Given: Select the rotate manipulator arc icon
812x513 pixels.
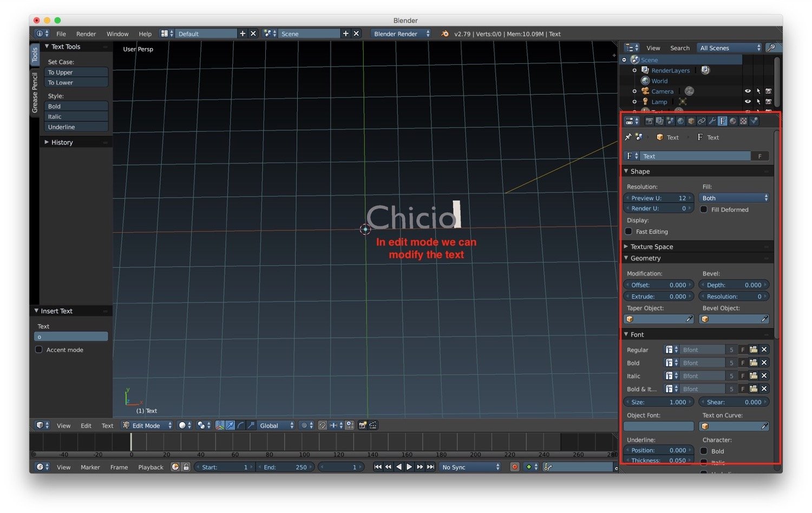Looking at the screenshot, I should point(241,425).
